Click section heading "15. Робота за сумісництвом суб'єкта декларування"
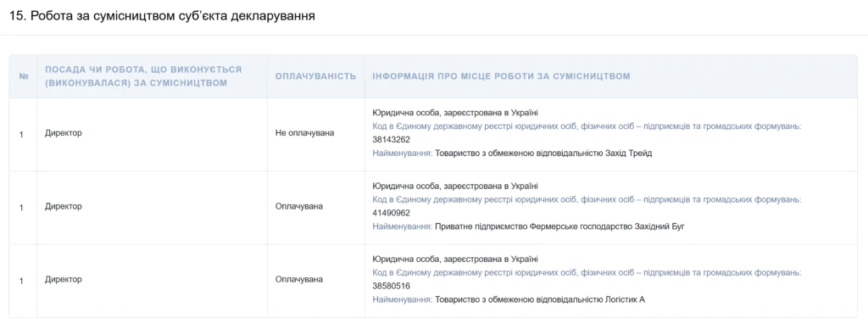Viewport: 868px width, 335px height. (162, 16)
